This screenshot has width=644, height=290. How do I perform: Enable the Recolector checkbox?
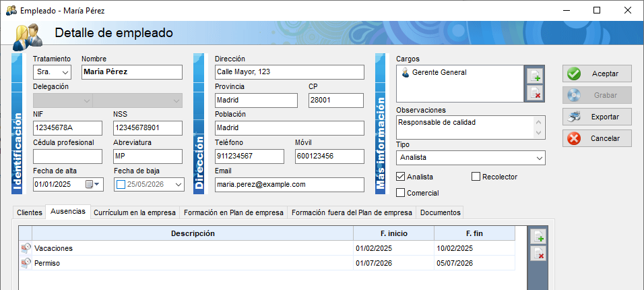(476, 177)
